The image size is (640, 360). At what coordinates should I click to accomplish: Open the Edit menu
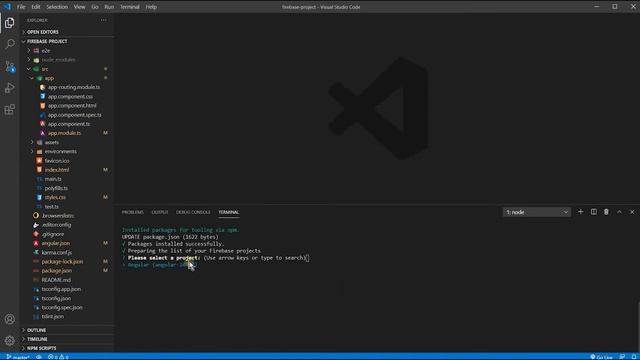[x=36, y=7]
